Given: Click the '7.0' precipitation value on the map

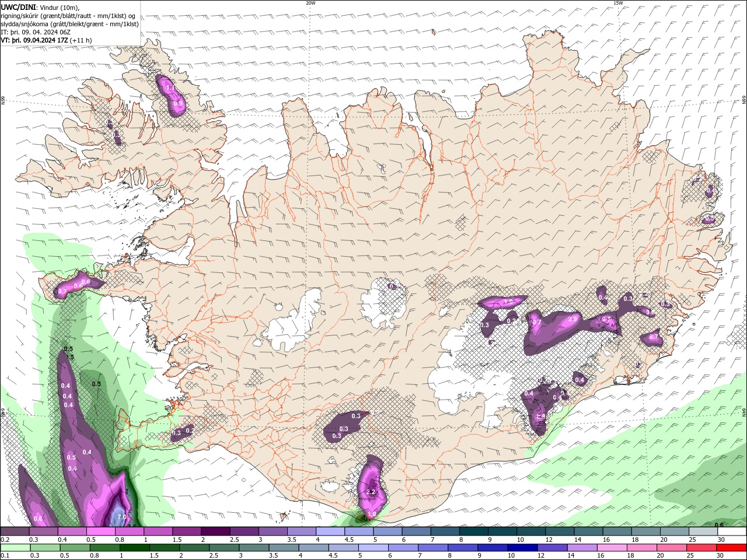Looking at the screenshot, I should coord(121,517).
